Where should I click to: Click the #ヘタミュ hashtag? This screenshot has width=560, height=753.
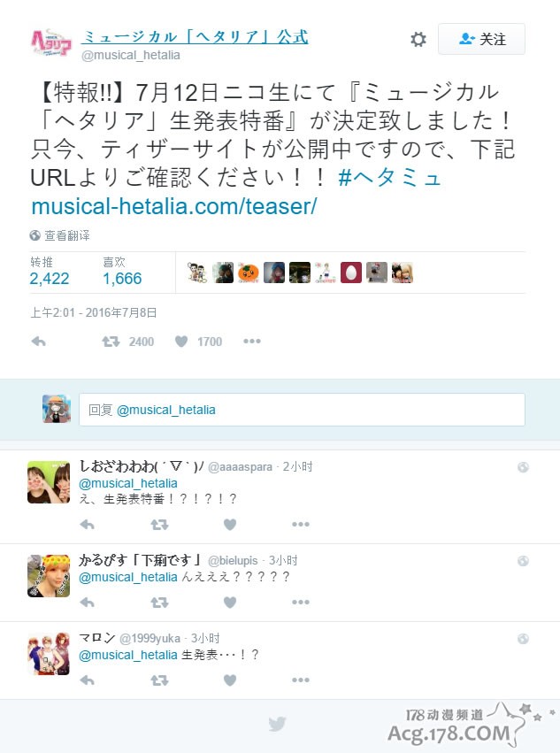click(x=389, y=178)
